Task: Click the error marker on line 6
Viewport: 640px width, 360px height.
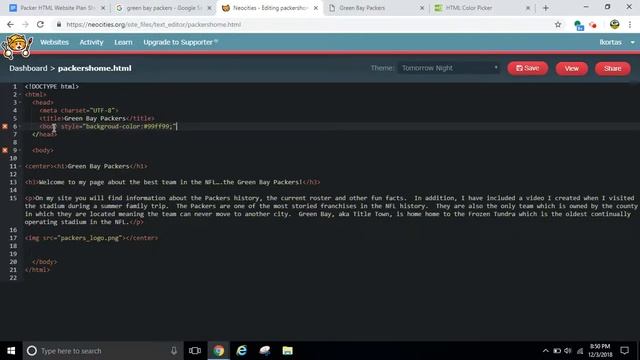Action: (5, 127)
